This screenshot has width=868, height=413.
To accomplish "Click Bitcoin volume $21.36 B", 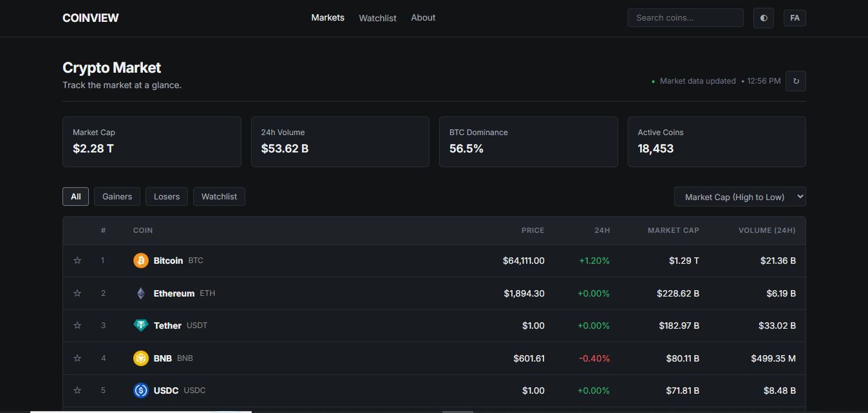I will point(778,261).
